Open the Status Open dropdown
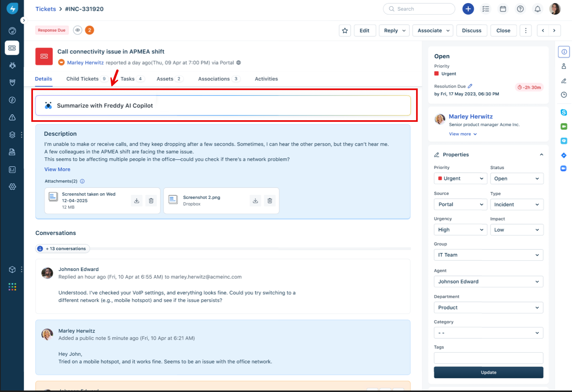 click(x=516, y=179)
